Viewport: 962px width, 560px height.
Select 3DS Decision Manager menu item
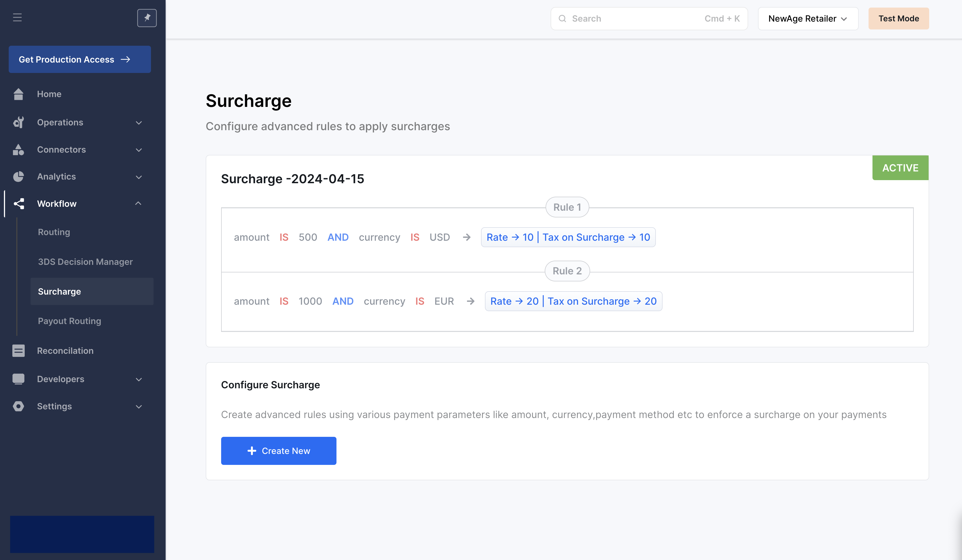[85, 262]
